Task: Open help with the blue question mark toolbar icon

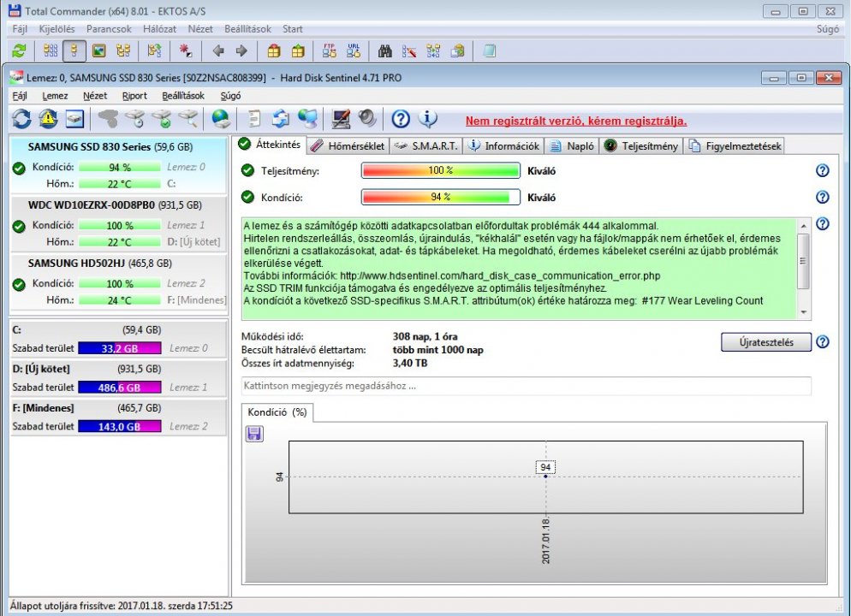Action: [x=401, y=118]
